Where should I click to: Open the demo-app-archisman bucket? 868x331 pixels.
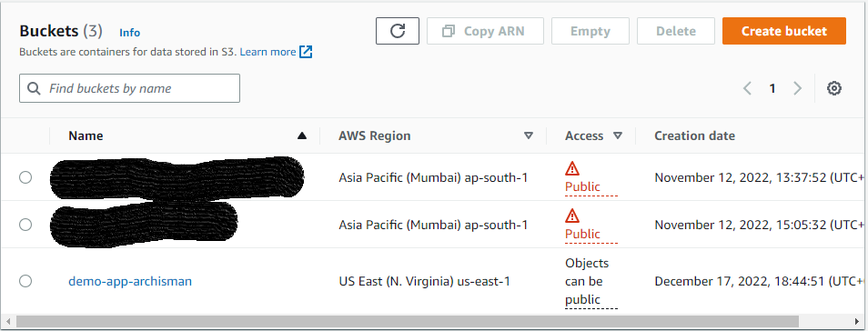pyautogui.click(x=130, y=281)
